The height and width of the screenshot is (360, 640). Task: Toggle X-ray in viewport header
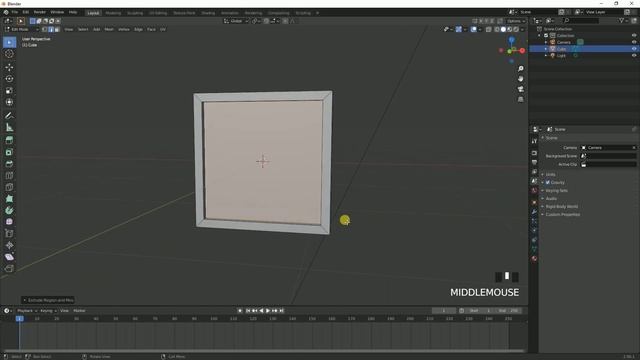pos(489,29)
